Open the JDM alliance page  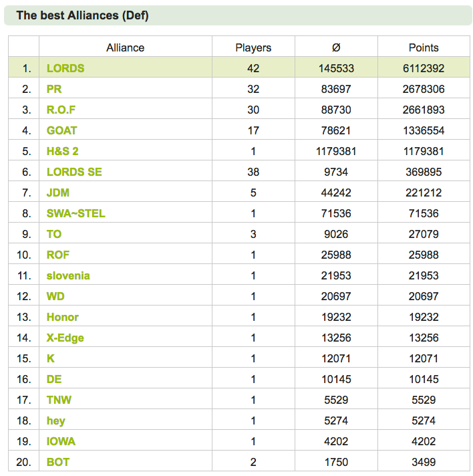click(x=58, y=193)
